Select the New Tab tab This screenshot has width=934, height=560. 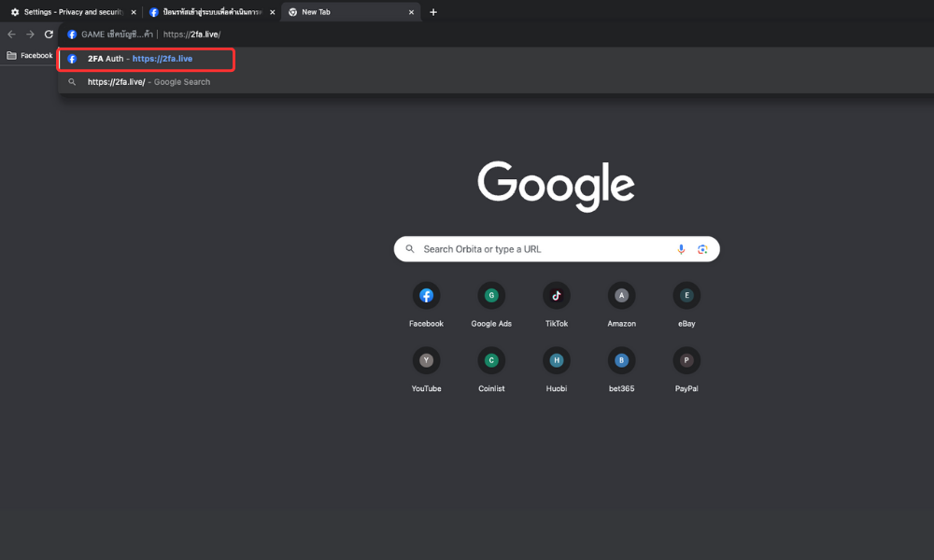click(x=351, y=12)
